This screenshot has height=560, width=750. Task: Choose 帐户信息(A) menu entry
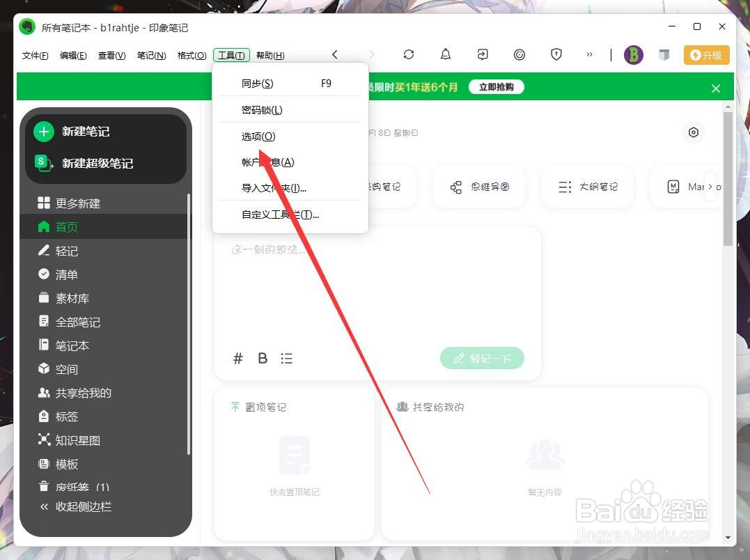click(290, 162)
